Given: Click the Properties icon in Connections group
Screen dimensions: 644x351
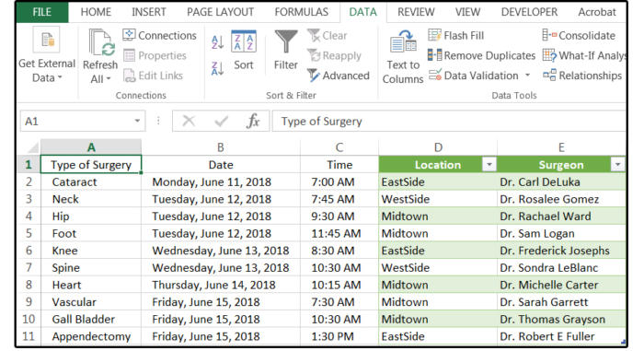Looking at the screenshot, I should pos(129,55).
